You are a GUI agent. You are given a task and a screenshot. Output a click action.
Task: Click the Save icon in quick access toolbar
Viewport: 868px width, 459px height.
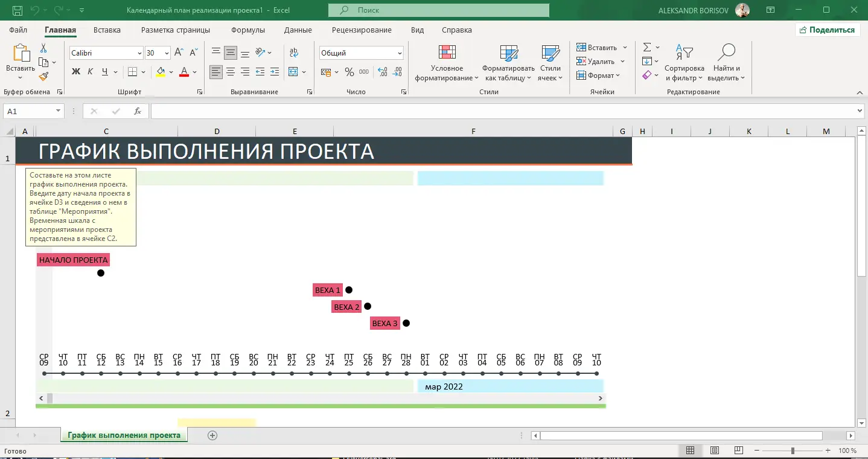click(x=18, y=10)
